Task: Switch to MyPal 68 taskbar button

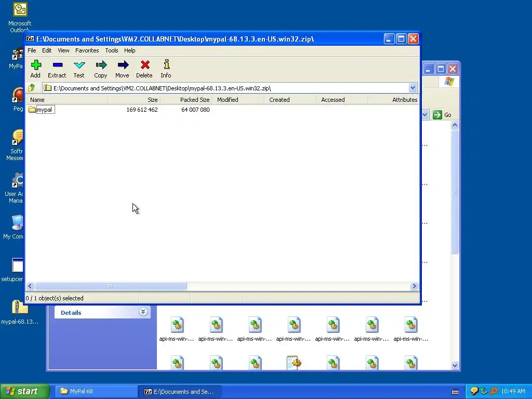Action: (x=96, y=391)
